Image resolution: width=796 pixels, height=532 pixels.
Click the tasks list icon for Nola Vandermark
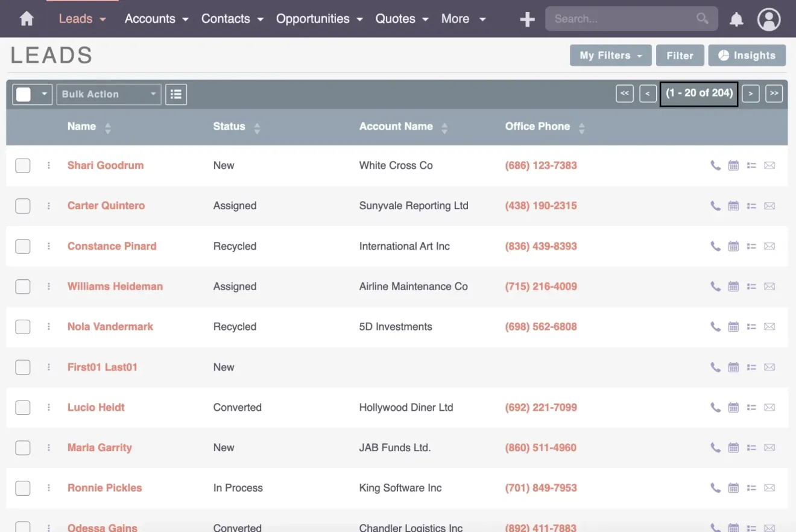[x=751, y=326]
